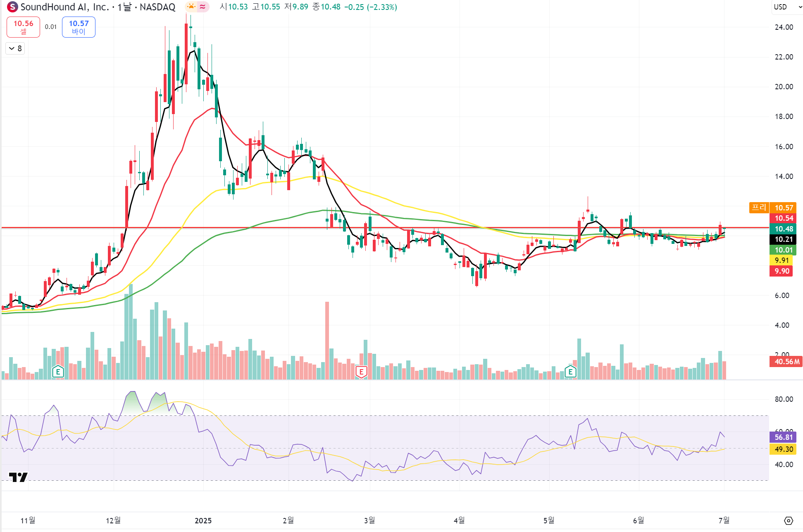This screenshot has height=532, width=803.
Task: Click the pink wavy data-status icon
Action: pyautogui.click(x=203, y=7)
